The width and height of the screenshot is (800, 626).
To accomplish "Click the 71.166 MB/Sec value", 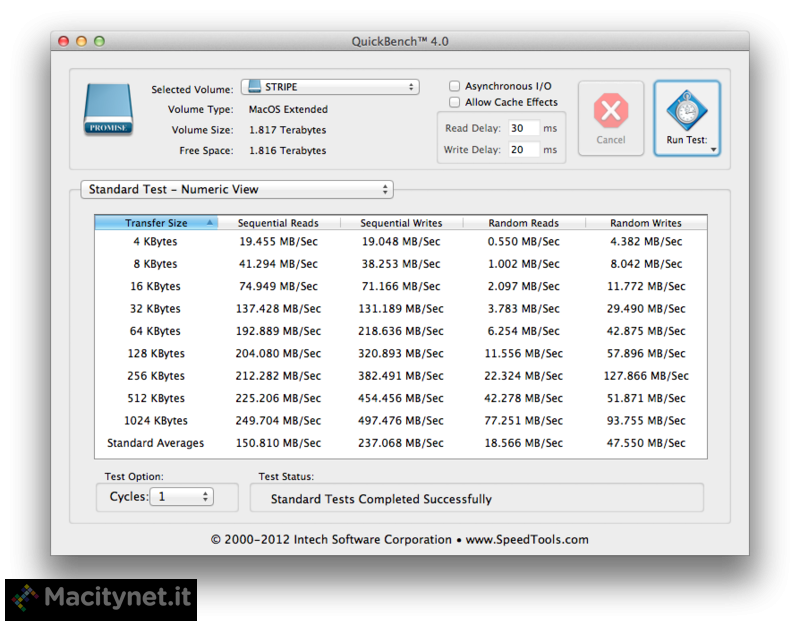I will click(401, 286).
